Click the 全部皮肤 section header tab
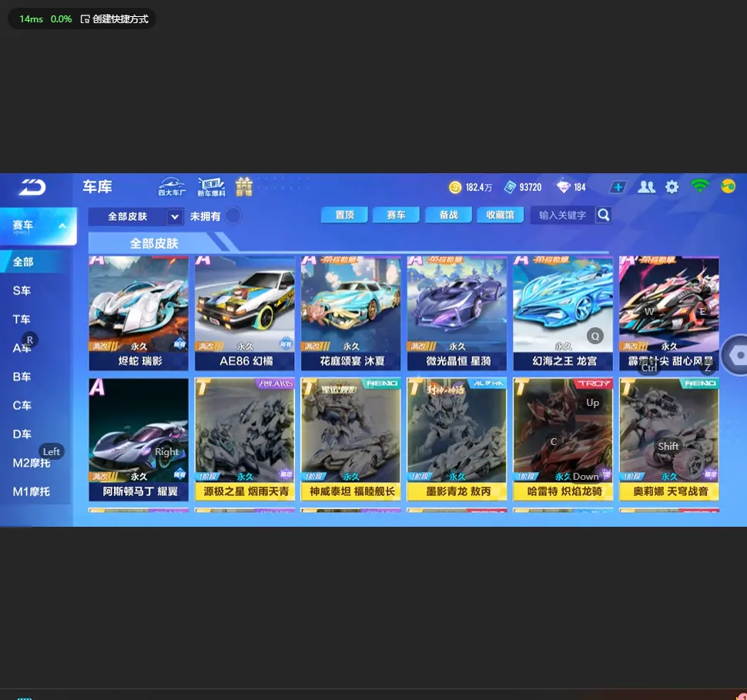The height and width of the screenshot is (700, 747). click(154, 243)
